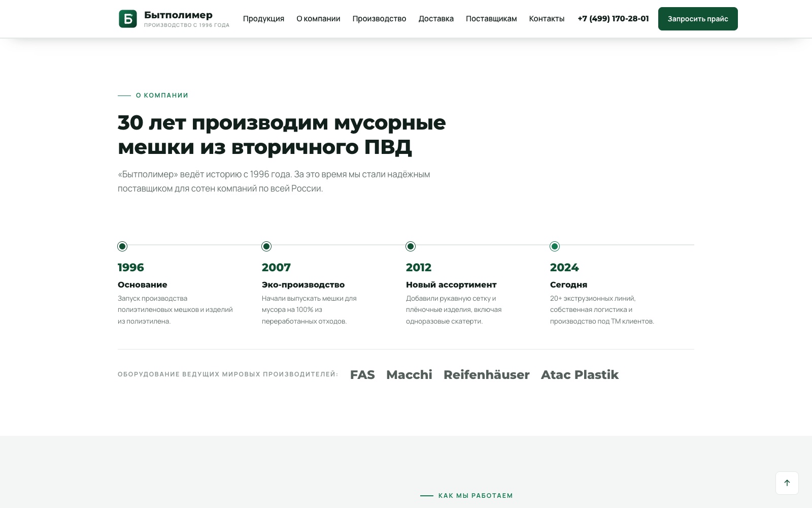This screenshot has width=812, height=508.
Task: Open the О компании menu item
Action: 318,19
